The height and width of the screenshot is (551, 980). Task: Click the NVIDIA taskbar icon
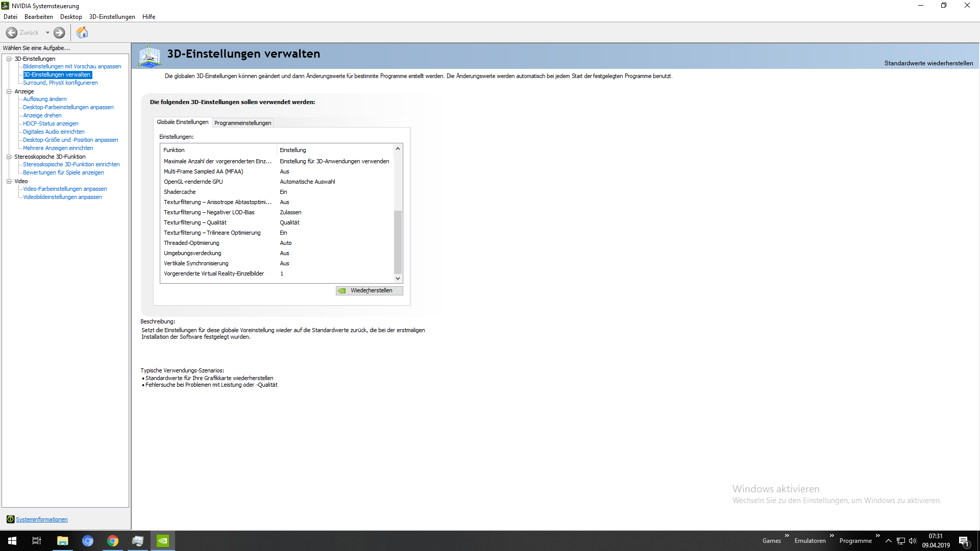[163, 541]
